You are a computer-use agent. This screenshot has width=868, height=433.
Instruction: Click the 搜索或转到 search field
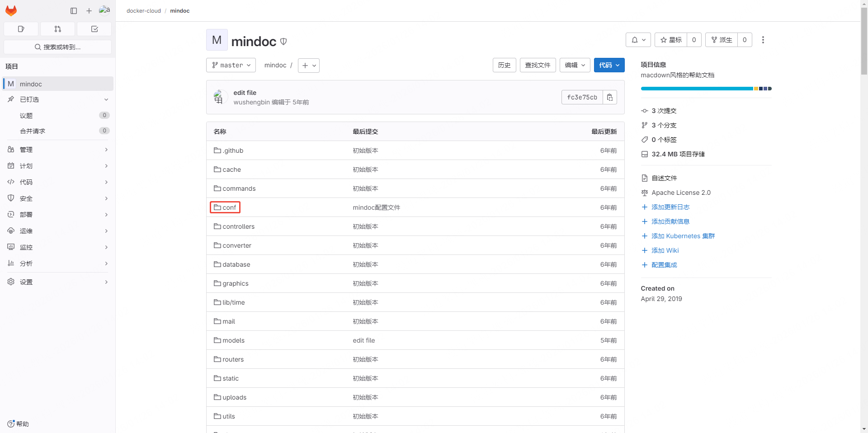[x=58, y=47]
